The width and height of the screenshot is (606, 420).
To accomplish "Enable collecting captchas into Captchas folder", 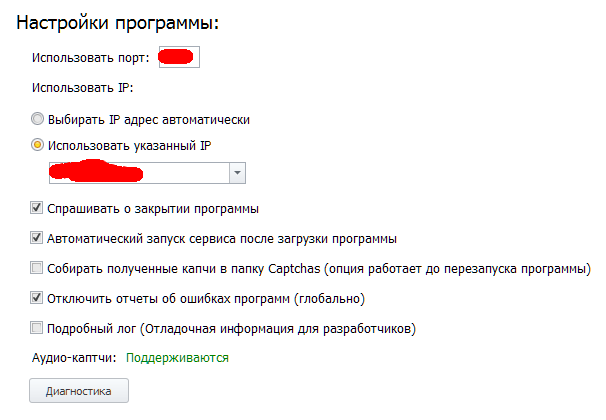I will point(37,268).
